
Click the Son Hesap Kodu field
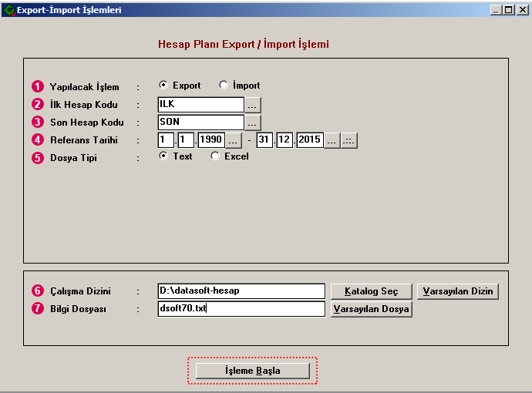(x=200, y=123)
